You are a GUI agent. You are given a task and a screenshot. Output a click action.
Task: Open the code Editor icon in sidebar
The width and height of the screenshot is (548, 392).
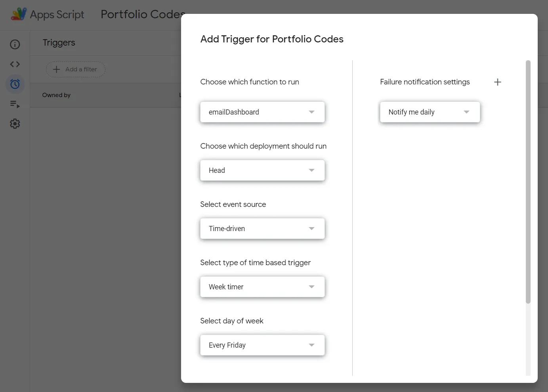coord(15,64)
